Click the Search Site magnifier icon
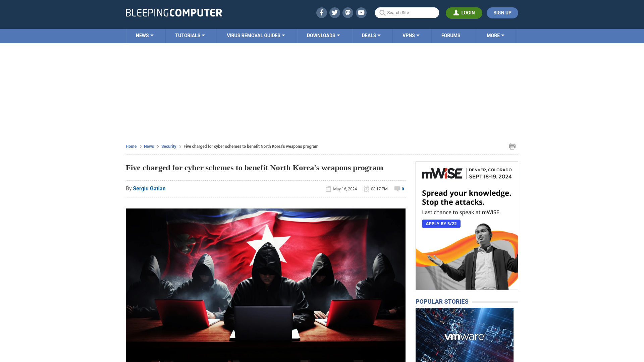The width and height of the screenshot is (644, 362). [382, 12]
